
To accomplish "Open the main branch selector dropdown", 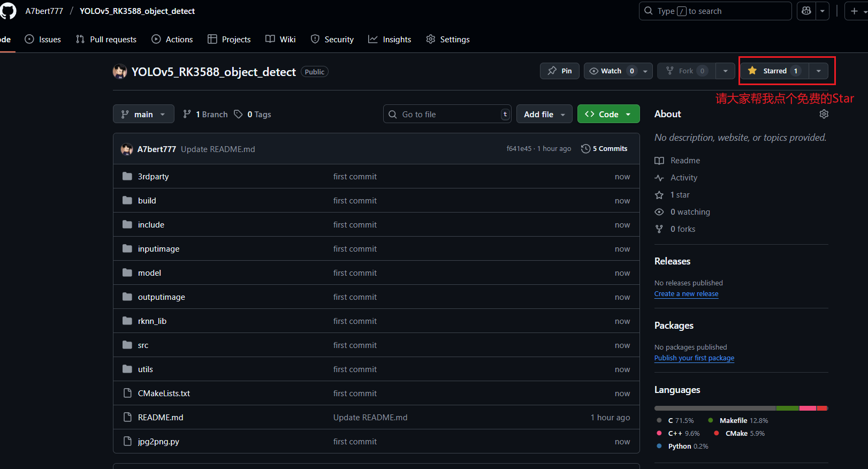I will (x=143, y=114).
